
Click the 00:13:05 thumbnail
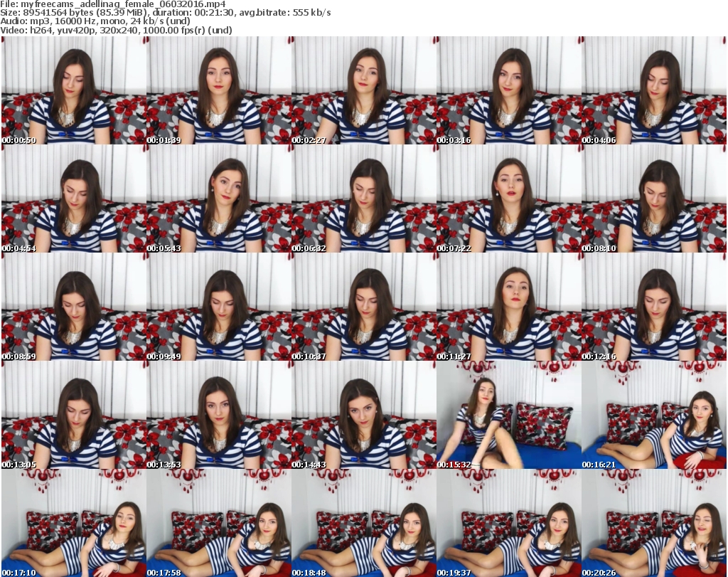pyautogui.click(x=74, y=415)
